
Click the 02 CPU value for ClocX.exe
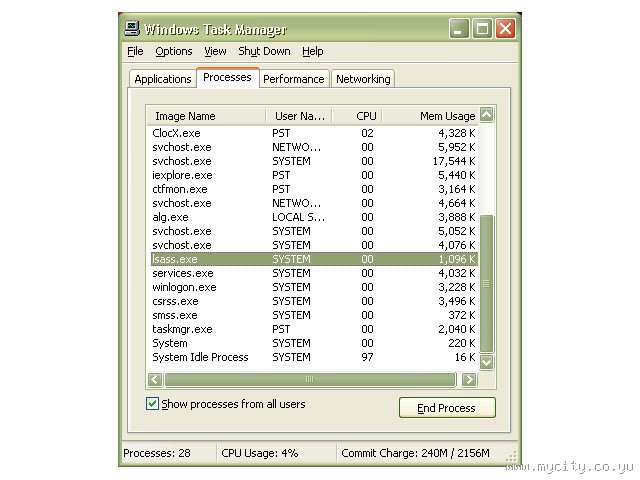[x=367, y=133]
